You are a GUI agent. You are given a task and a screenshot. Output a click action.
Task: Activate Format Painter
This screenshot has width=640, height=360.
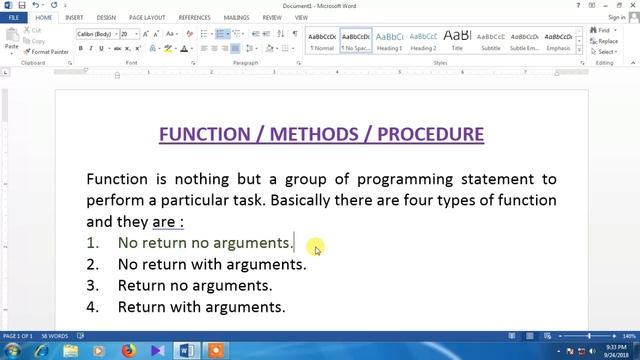coord(46,52)
